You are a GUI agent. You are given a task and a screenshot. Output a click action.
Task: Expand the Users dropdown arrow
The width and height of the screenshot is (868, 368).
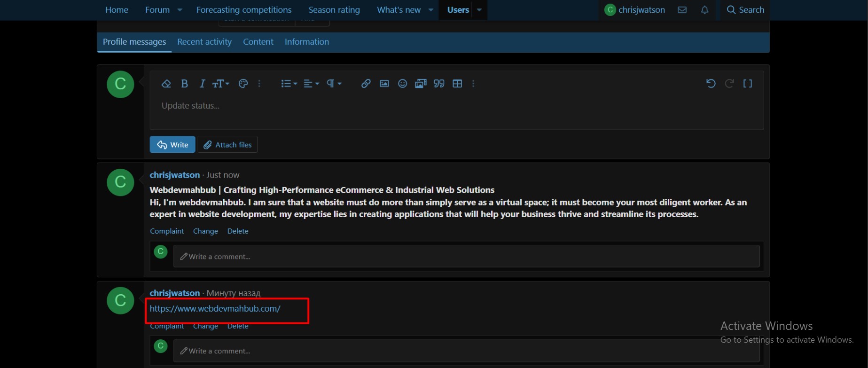(479, 10)
